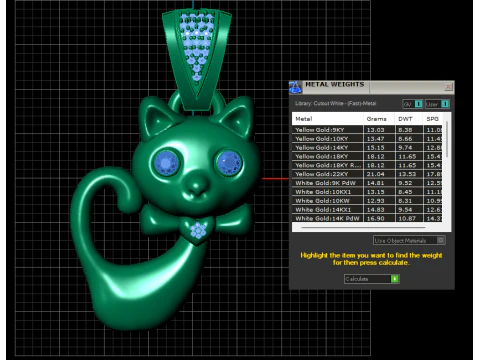Click the cat's left blue gemstone eye
Image resolution: width=480 pixels, height=360 pixels.
pyautogui.click(x=165, y=163)
